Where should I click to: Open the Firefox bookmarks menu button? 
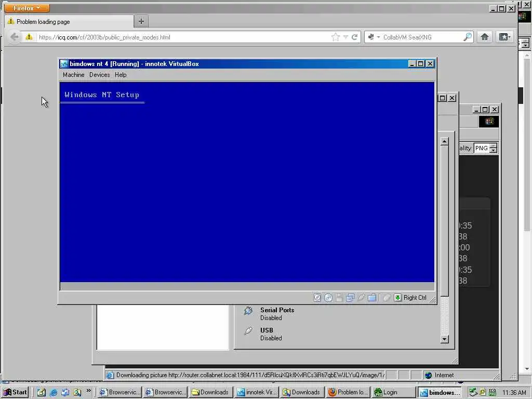point(504,37)
